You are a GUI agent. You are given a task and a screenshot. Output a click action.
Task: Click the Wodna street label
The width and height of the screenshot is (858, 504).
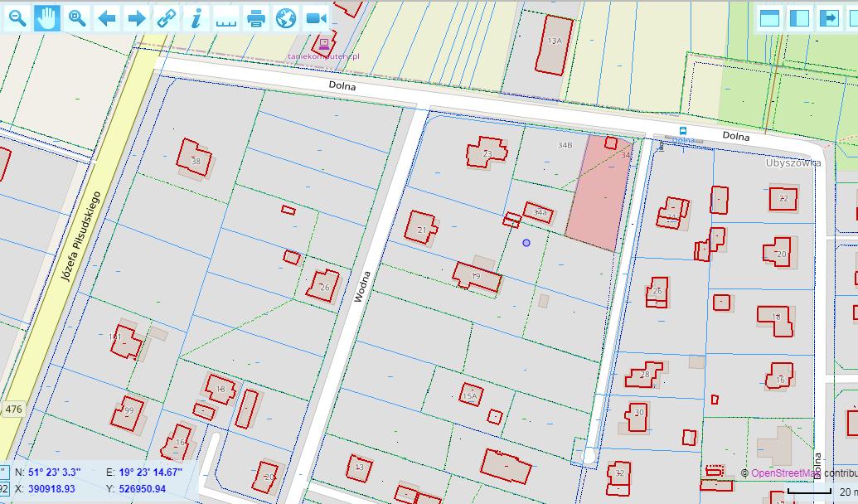[362, 287]
